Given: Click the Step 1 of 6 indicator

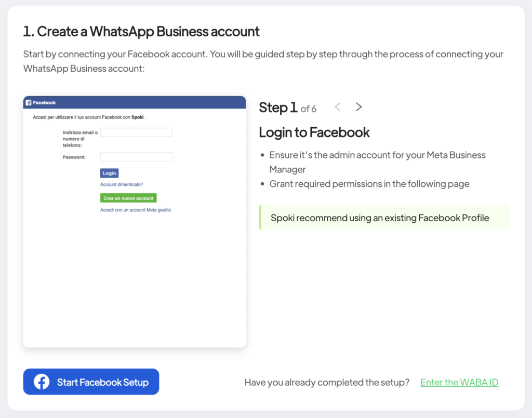Looking at the screenshot, I should point(287,107).
